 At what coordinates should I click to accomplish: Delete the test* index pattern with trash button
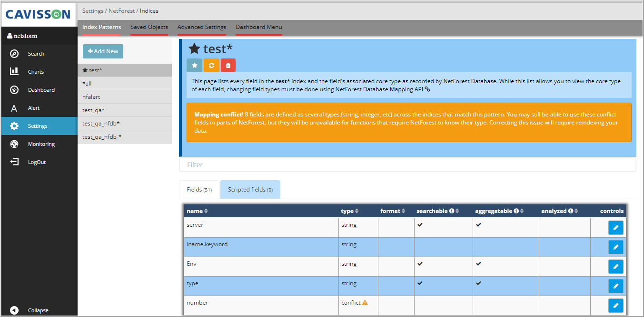tap(228, 65)
